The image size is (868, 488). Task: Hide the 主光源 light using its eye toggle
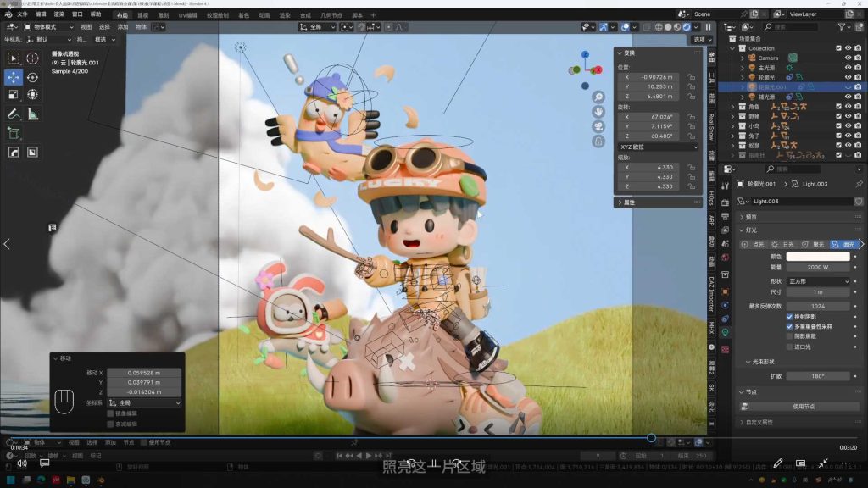tap(848, 66)
